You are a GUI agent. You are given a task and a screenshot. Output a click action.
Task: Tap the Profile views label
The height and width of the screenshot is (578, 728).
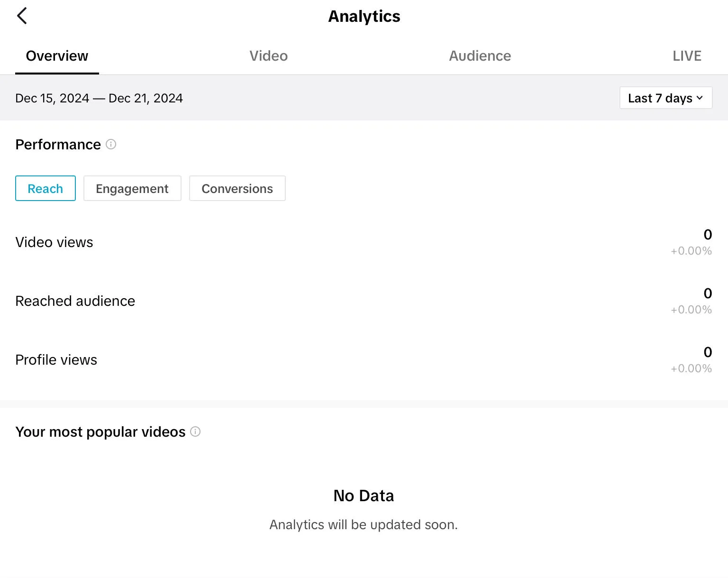(x=56, y=360)
